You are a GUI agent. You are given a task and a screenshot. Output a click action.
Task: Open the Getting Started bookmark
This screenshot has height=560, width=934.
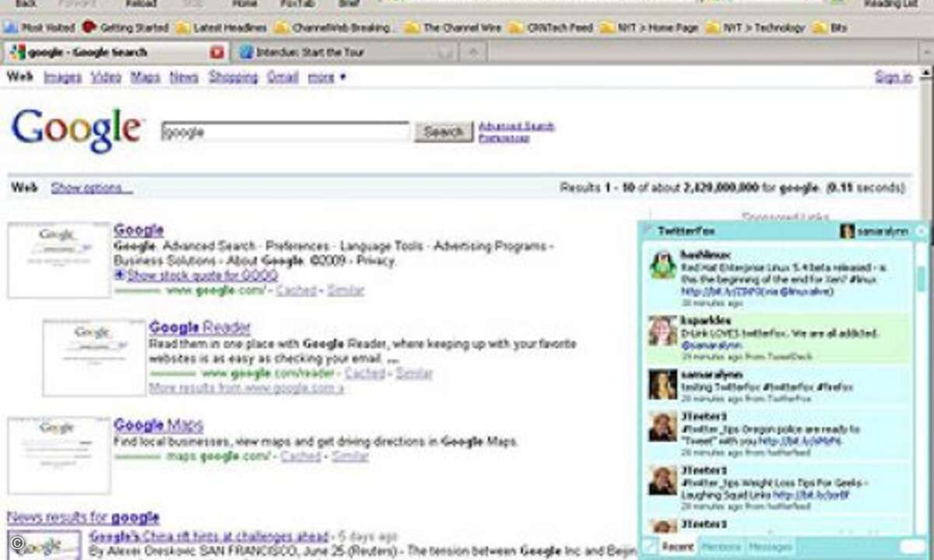126,28
